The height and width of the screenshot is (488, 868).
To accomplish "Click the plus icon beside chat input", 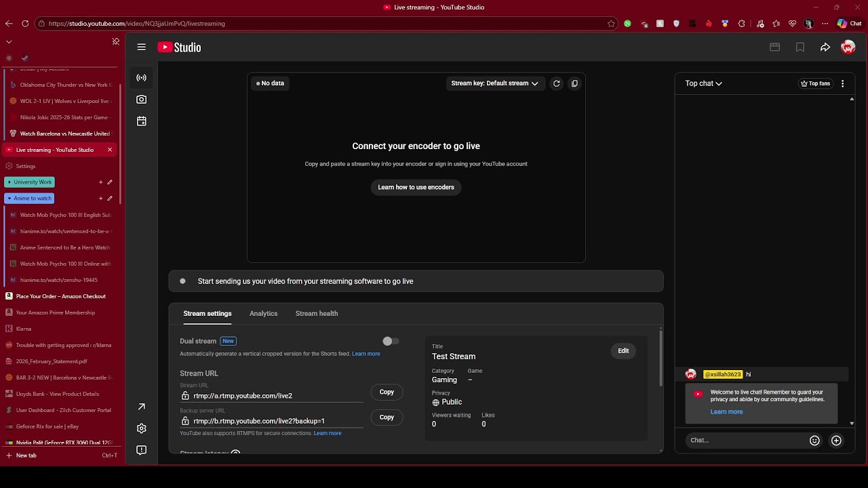I will click(x=836, y=441).
